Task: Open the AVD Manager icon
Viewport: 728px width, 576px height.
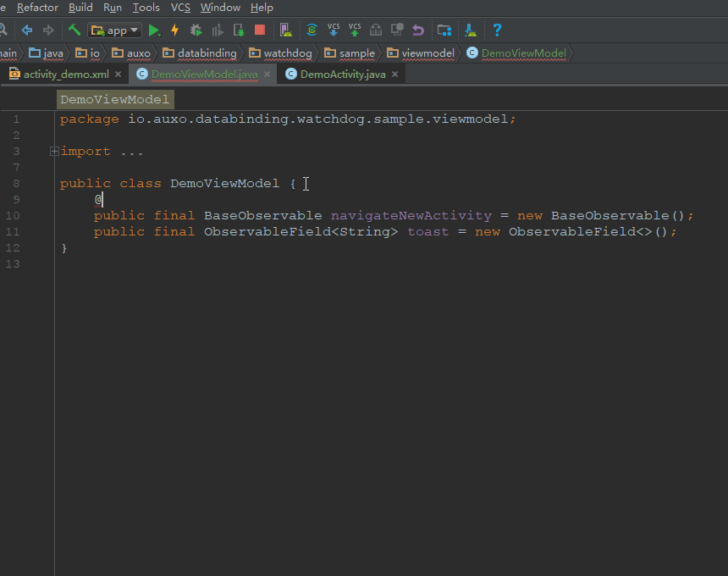Action: tap(285, 30)
